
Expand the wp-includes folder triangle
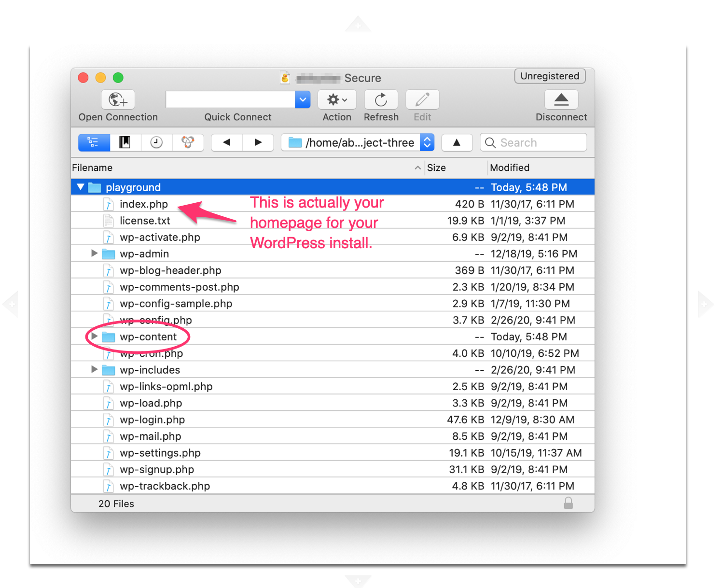(95, 370)
